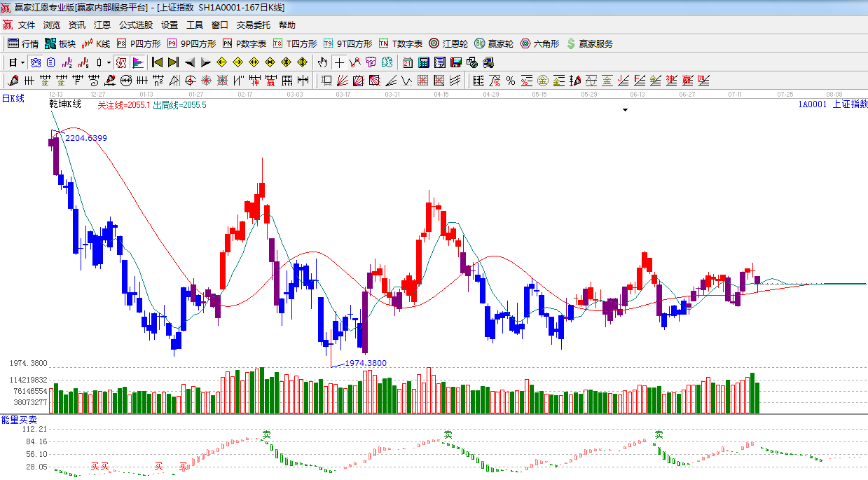
Task: Jump to first bar with skip-back arrow
Action: pyautogui.click(x=158, y=62)
